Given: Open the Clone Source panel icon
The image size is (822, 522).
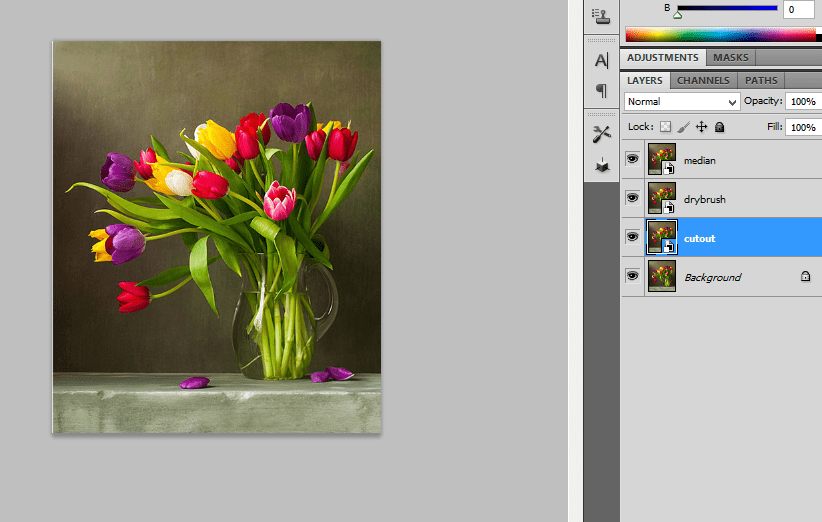Looking at the screenshot, I should pos(601,16).
